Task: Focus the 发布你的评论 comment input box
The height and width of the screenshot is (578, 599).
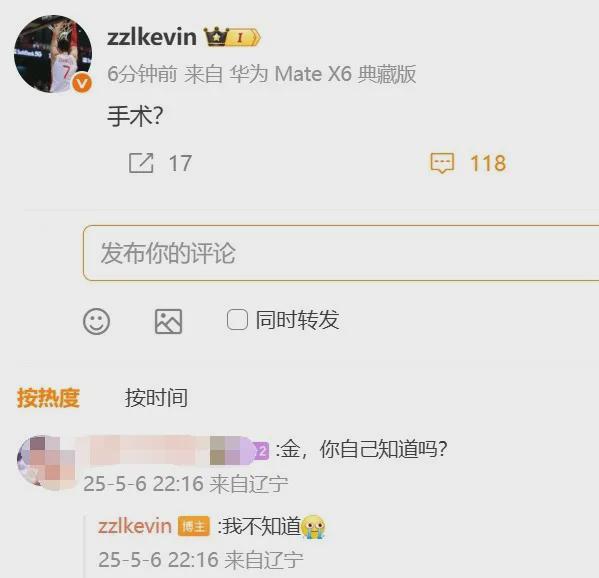Action: pyautogui.click(x=341, y=253)
